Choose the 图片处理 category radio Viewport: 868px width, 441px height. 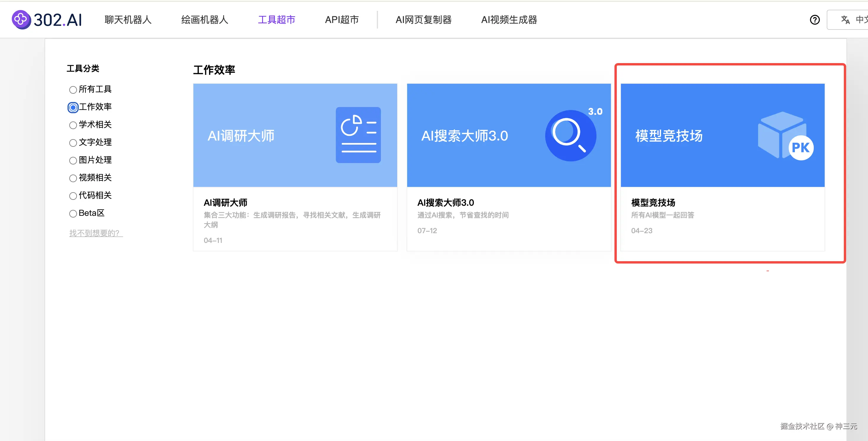point(73,161)
